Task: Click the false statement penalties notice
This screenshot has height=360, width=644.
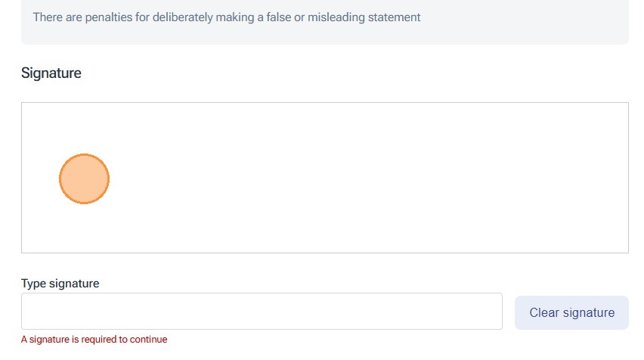Action: 227,17
